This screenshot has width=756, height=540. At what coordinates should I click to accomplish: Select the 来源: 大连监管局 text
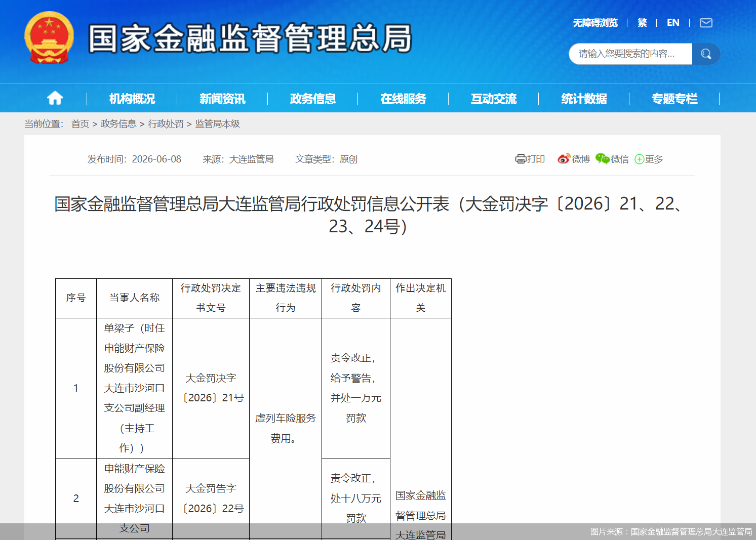coord(238,159)
